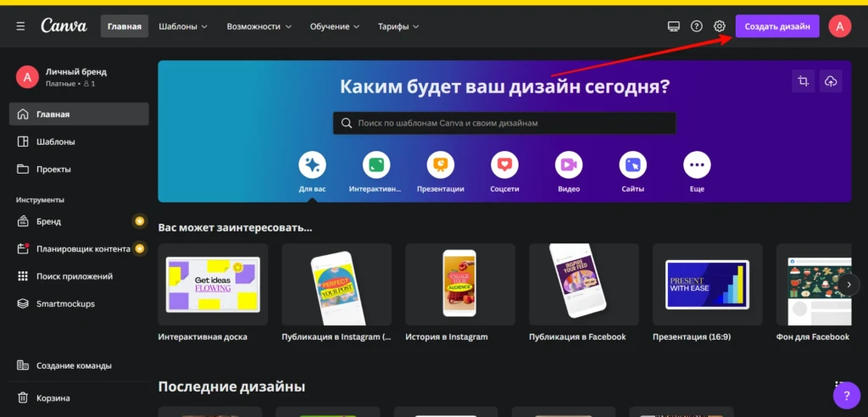868x417 pixels.
Task: Click the Создать дизайн button
Action: point(777,26)
